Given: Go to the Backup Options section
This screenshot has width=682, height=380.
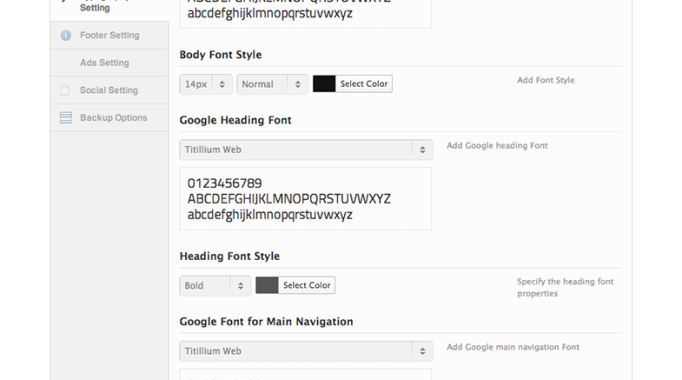Looking at the screenshot, I should click(x=110, y=117).
